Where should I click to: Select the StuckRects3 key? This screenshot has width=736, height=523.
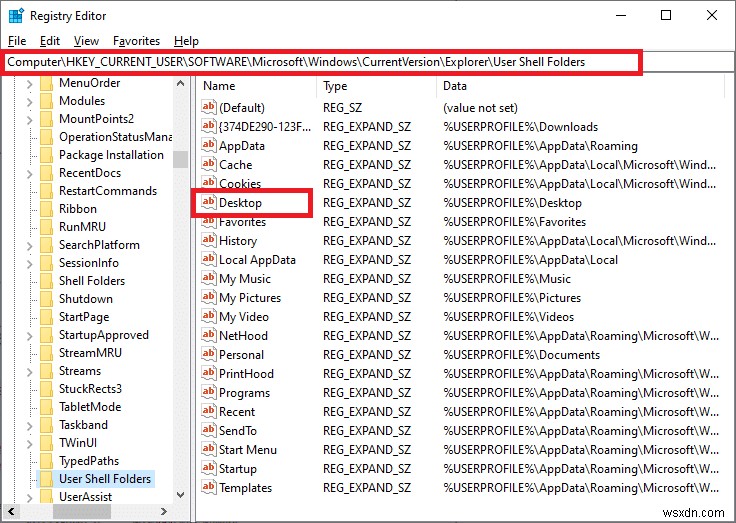point(90,389)
